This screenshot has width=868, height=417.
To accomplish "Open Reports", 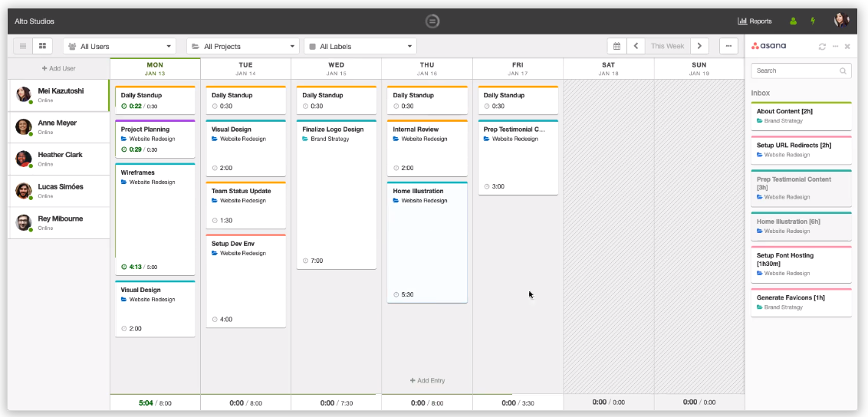I will (x=755, y=21).
